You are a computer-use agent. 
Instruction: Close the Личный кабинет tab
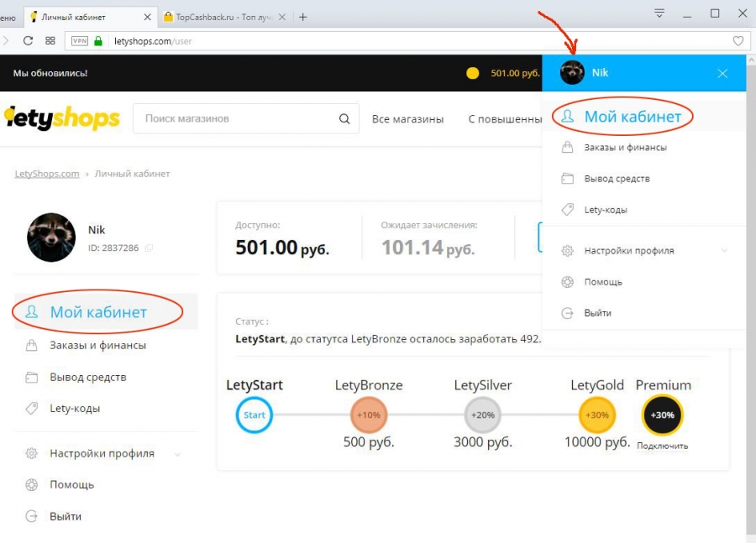coord(148,17)
